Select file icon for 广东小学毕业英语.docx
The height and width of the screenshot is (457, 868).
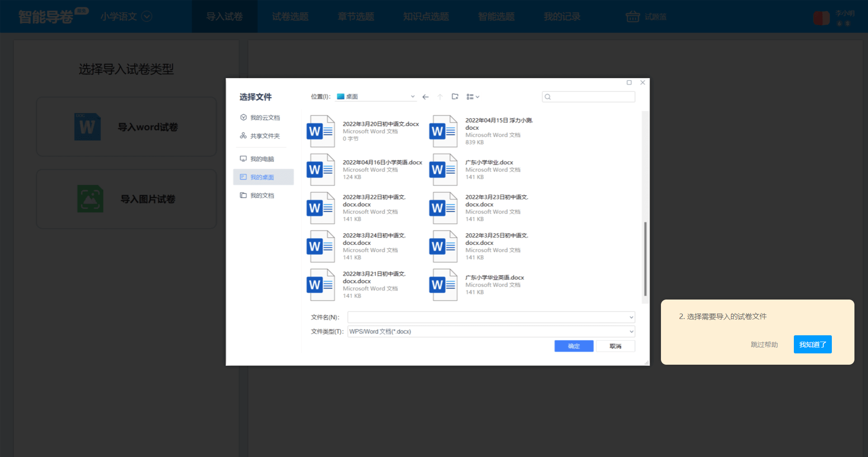pyautogui.click(x=443, y=285)
